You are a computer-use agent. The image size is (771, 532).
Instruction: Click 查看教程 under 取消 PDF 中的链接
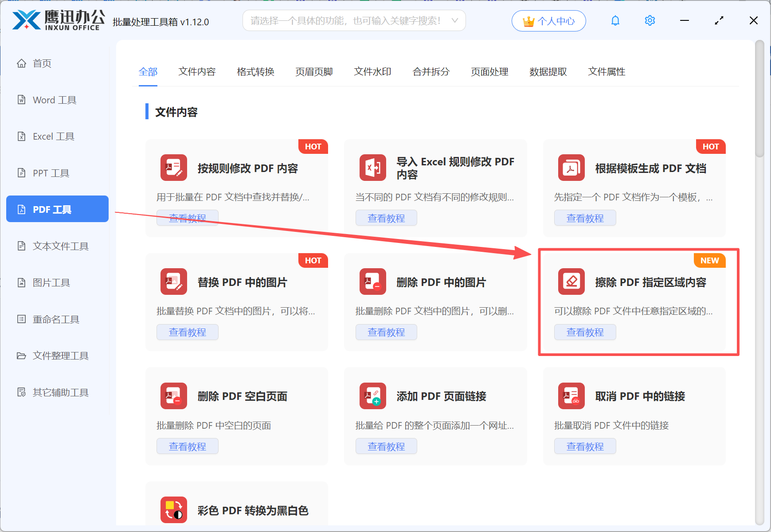tap(585, 446)
